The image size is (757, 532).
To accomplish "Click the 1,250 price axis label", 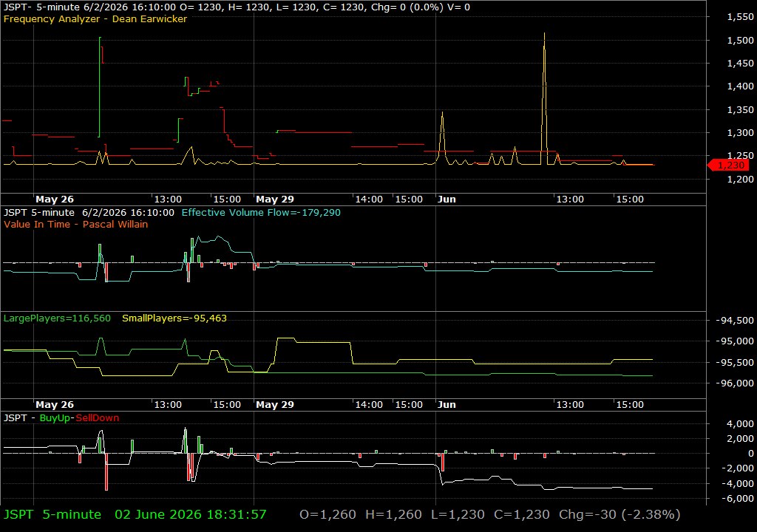I will [x=740, y=156].
